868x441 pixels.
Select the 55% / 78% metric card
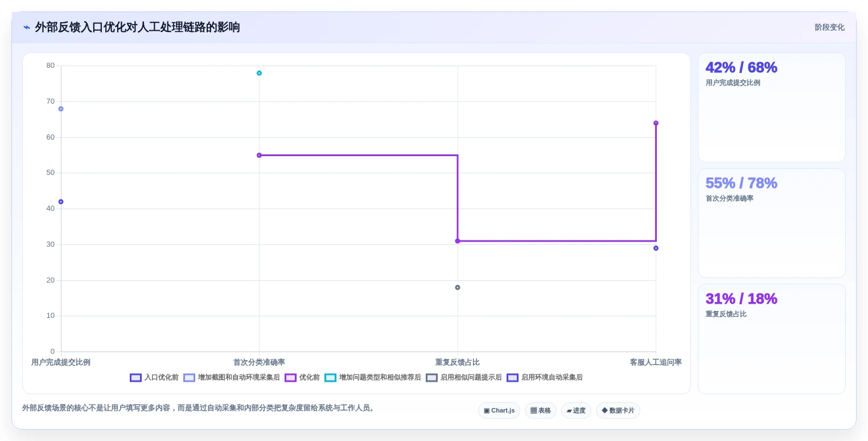pos(772,223)
